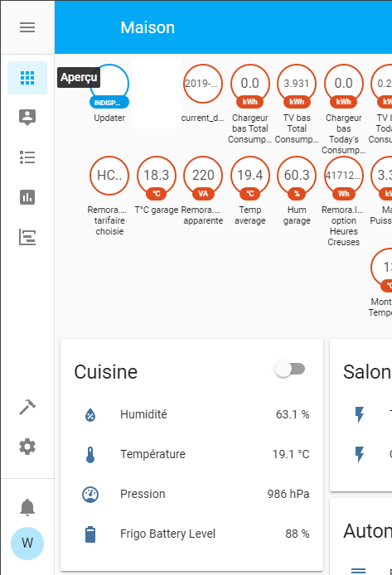Image resolution: width=392 pixels, height=575 pixels.
Task: Click the developer tools hammer icon
Action: pos(27,407)
